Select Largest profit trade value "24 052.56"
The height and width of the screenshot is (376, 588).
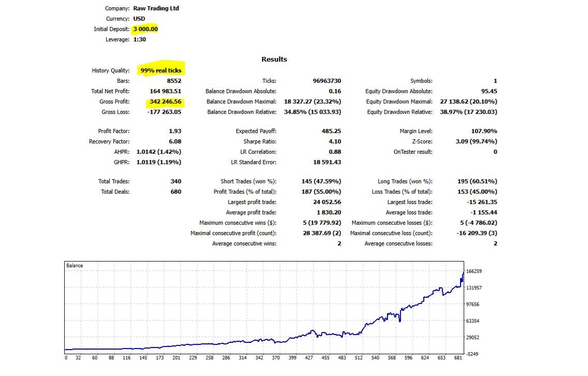[327, 202]
